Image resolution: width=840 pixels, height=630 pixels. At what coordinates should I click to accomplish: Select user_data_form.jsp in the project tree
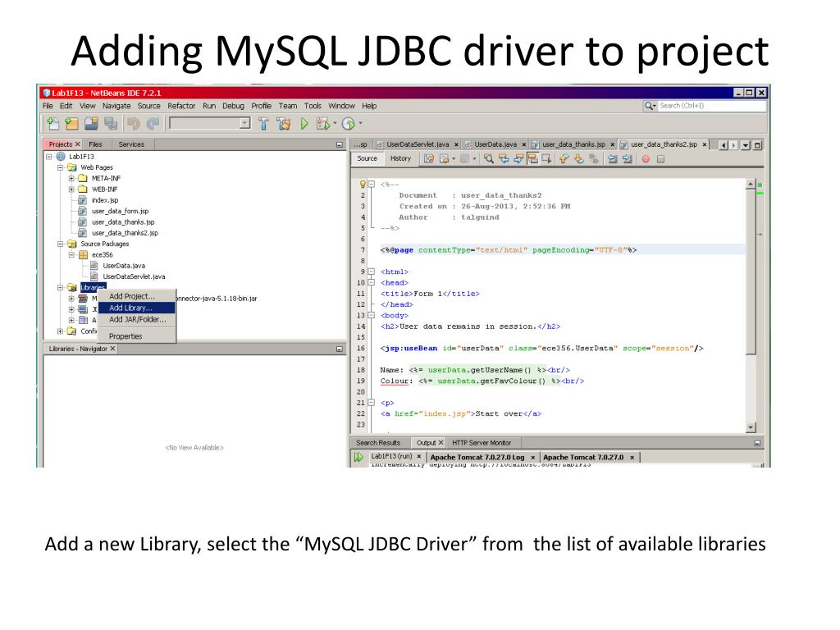tap(120, 211)
